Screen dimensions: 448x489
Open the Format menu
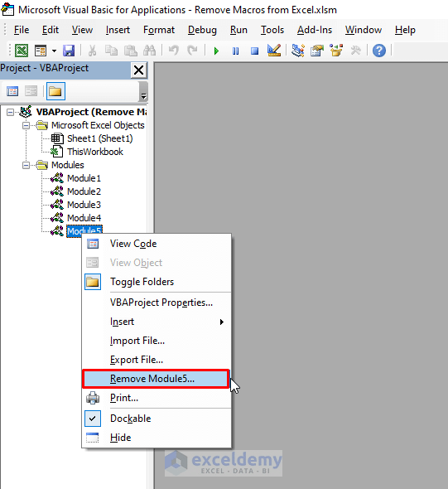[x=159, y=30]
